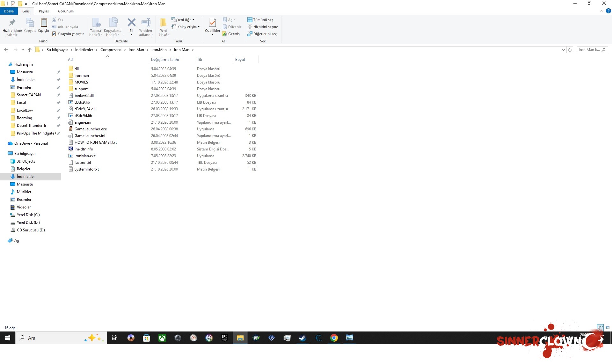This screenshot has width=612, height=364.
Task: Select the Giriş ribbon tab
Action: click(26, 11)
